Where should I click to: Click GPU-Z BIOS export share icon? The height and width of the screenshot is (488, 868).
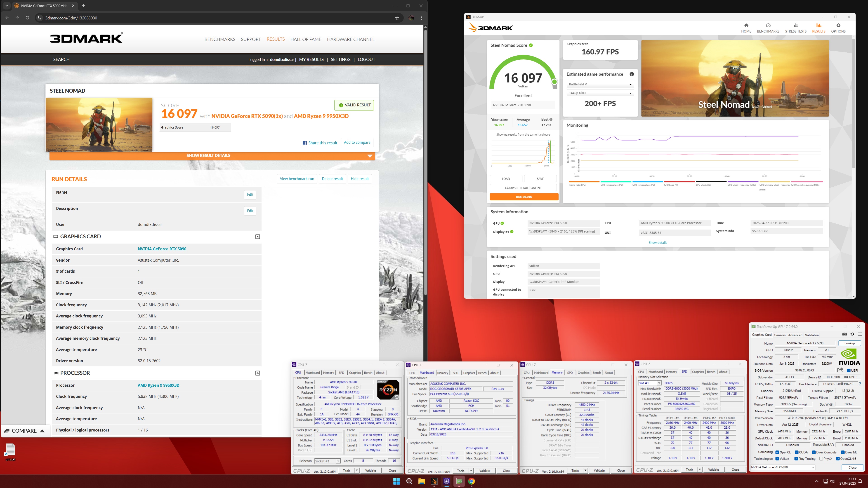840,370
